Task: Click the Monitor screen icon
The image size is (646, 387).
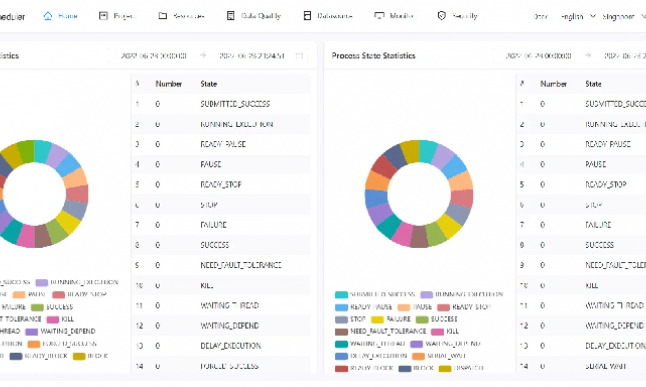Action: (379, 16)
